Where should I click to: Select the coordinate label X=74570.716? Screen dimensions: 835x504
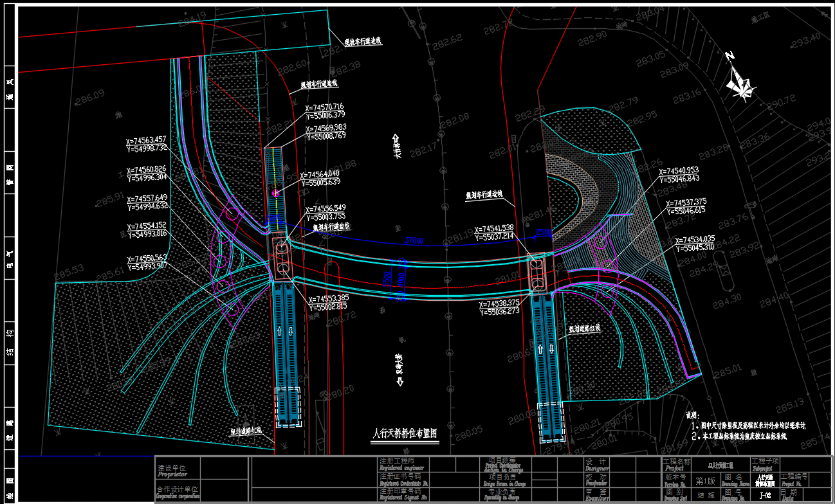[324, 107]
